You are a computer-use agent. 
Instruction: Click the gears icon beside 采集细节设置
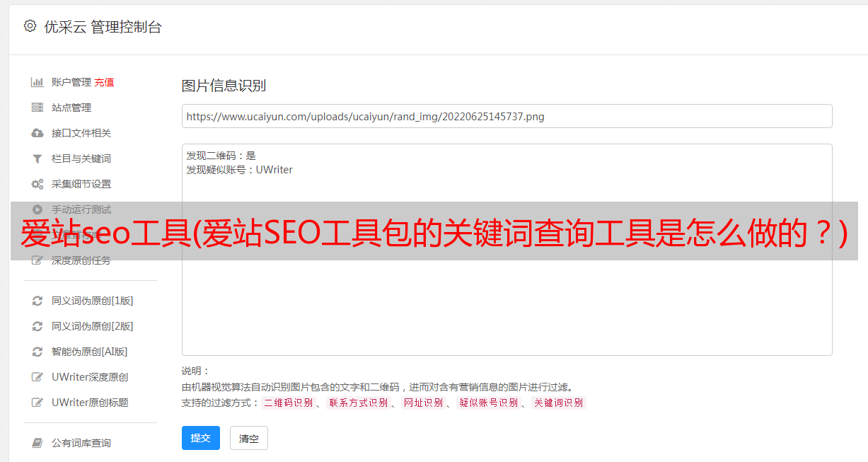pos(37,184)
